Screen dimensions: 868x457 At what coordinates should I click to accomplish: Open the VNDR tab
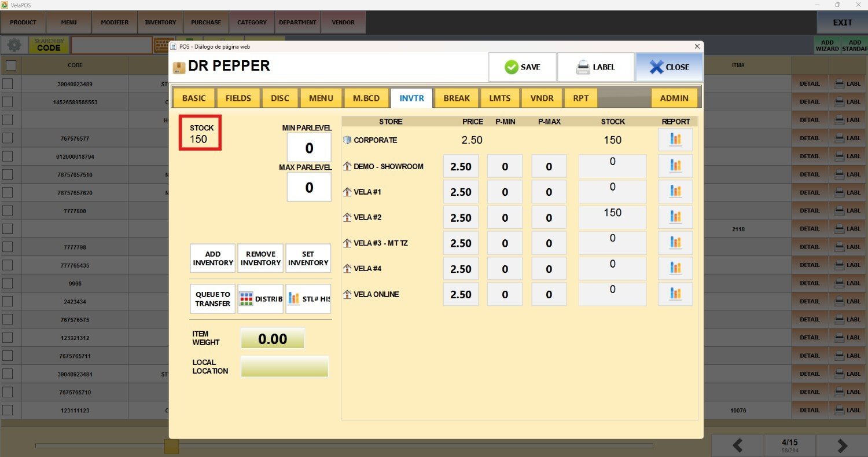click(x=542, y=98)
